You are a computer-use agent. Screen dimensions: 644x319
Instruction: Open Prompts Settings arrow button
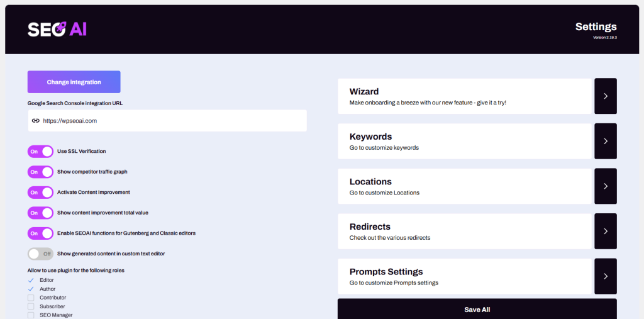coord(606,276)
